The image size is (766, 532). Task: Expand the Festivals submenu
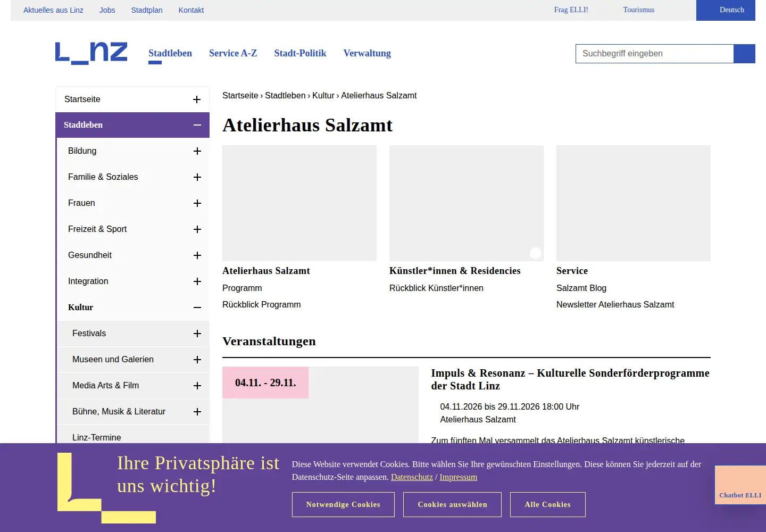pos(197,334)
